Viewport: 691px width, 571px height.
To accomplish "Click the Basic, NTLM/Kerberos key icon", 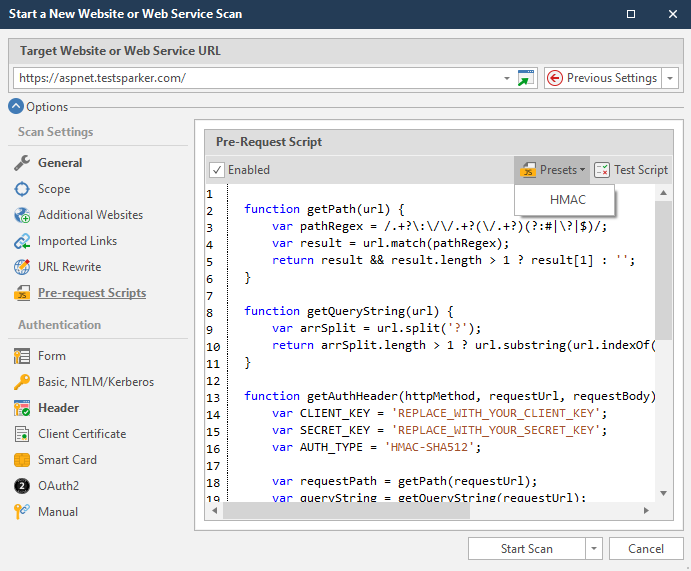I will tap(22, 382).
